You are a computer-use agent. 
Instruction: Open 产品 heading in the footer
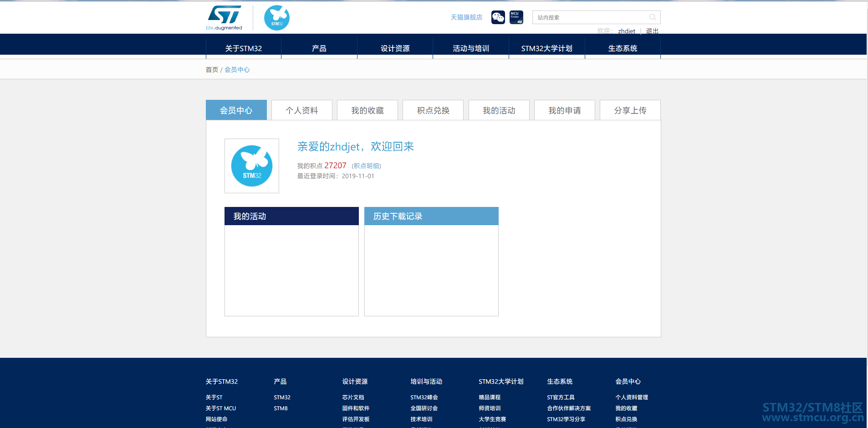coord(280,382)
